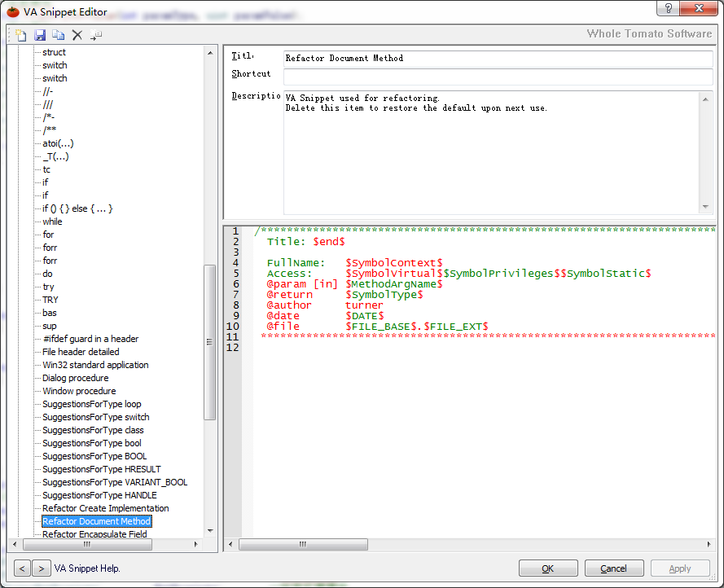
Task: Select the #ifdef guard in a header snippet
Action: click(x=90, y=339)
